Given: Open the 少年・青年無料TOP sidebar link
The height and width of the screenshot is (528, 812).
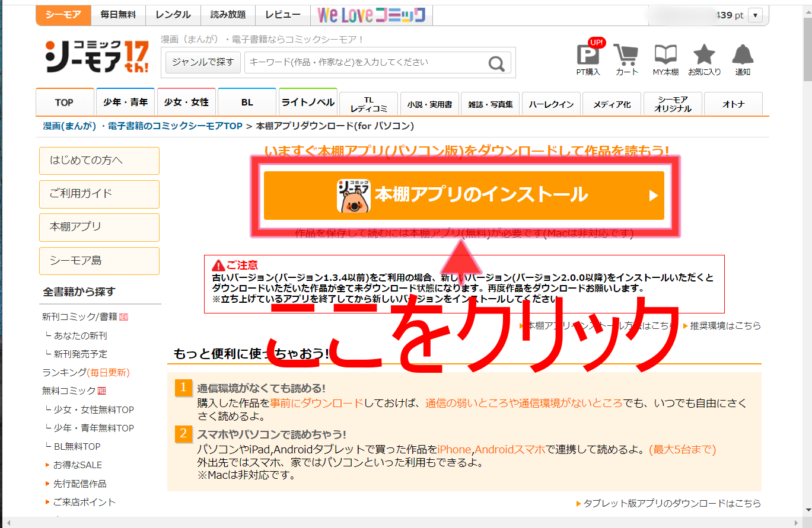Looking at the screenshot, I should pyautogui.click(x=94, y=428).
